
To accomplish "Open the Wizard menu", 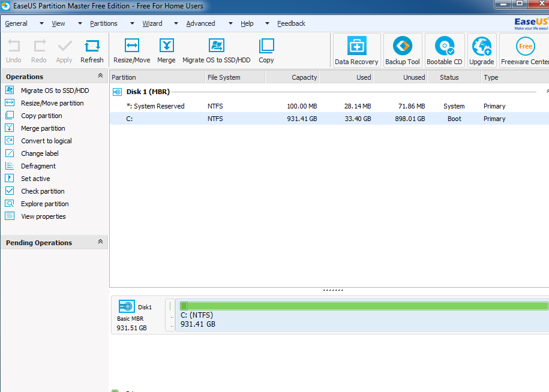I will point(152,23).
